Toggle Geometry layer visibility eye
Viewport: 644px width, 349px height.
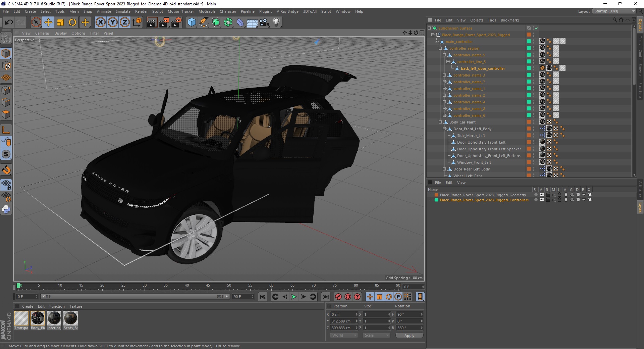click(x=542, y=195)
